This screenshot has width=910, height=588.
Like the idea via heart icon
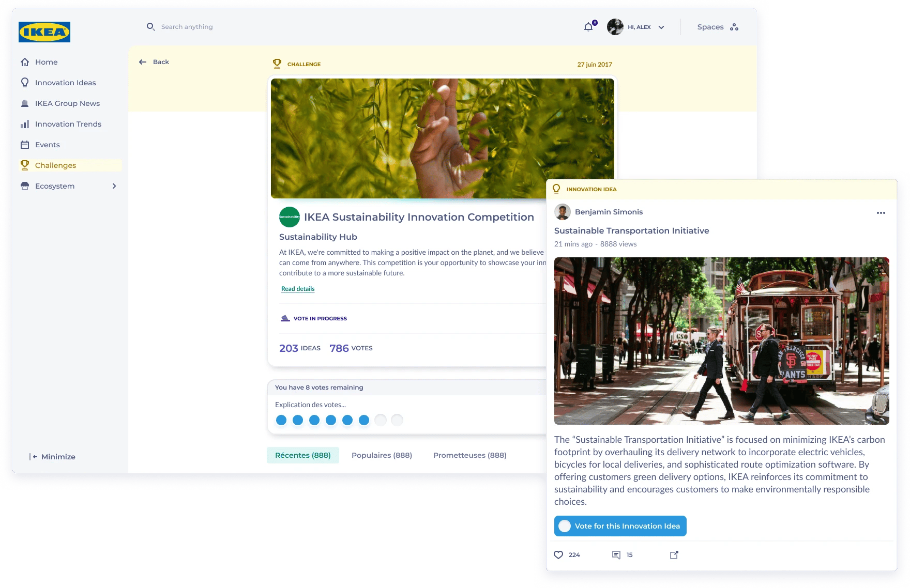(558, 555)
